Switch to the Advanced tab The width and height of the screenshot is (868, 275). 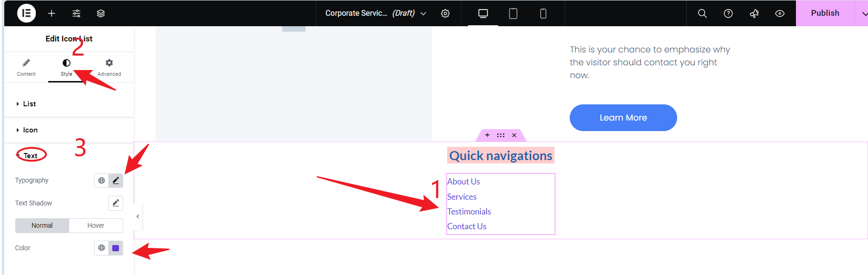(x=109, y=68)
